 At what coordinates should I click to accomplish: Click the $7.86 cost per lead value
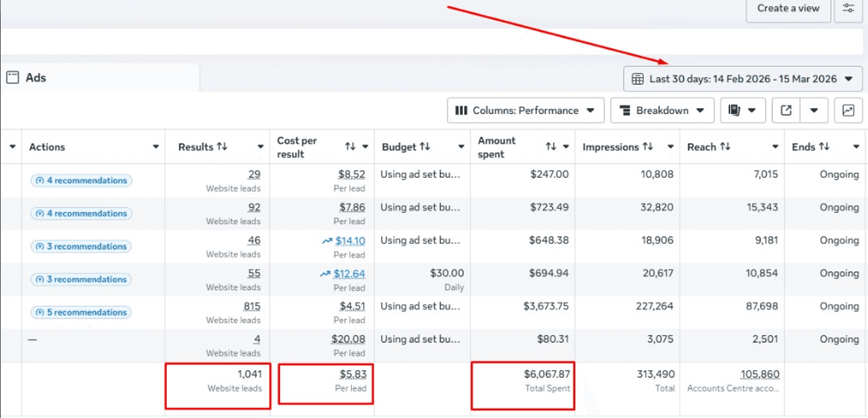point(352,208)
